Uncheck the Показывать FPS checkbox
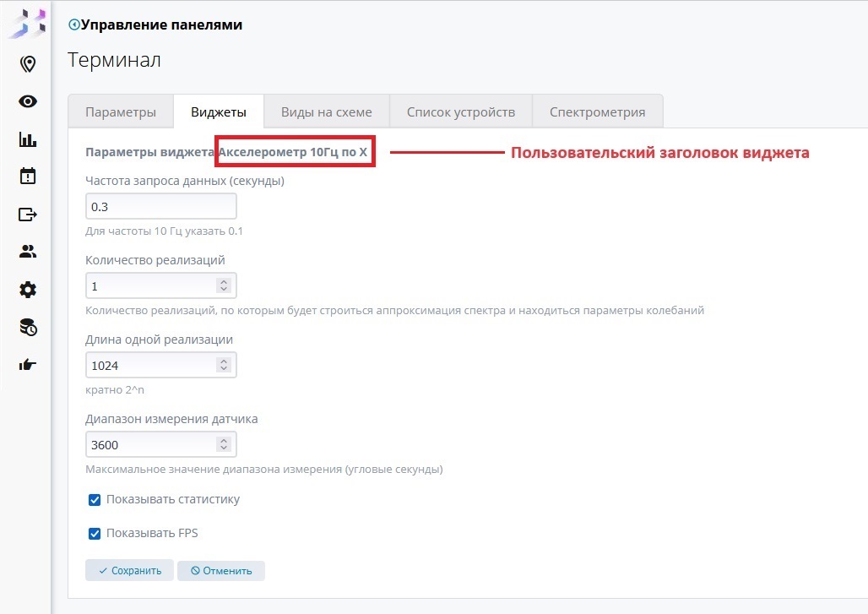 pyautogui.click(x=95, y=534)
